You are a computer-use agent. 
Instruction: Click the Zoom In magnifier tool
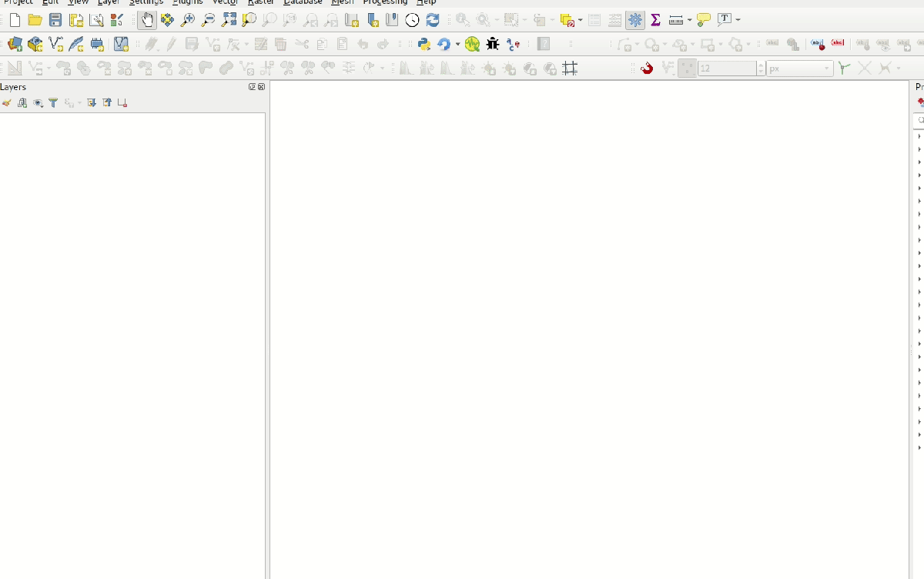tap(188, 20)
